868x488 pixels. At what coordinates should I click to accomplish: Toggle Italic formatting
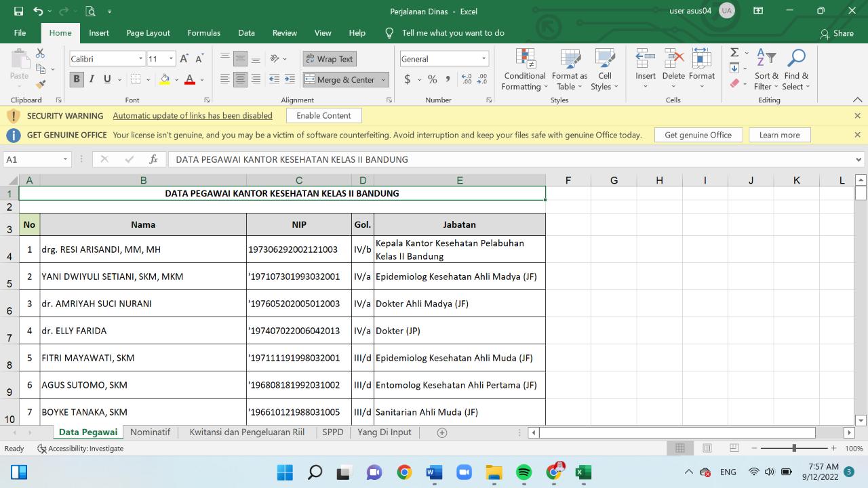coord(92,79)
